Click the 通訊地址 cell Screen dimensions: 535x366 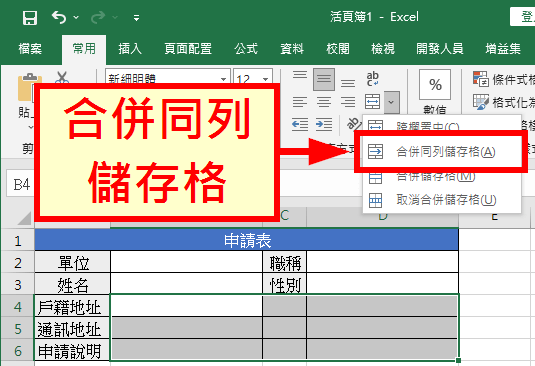tap(72, 329)
